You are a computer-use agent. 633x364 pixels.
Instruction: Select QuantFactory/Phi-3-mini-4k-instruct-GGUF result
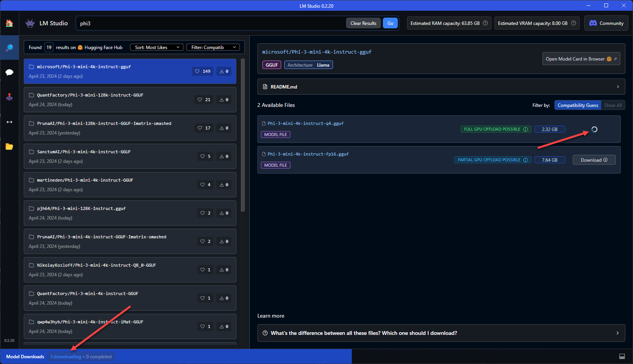[x=130, y=298]
